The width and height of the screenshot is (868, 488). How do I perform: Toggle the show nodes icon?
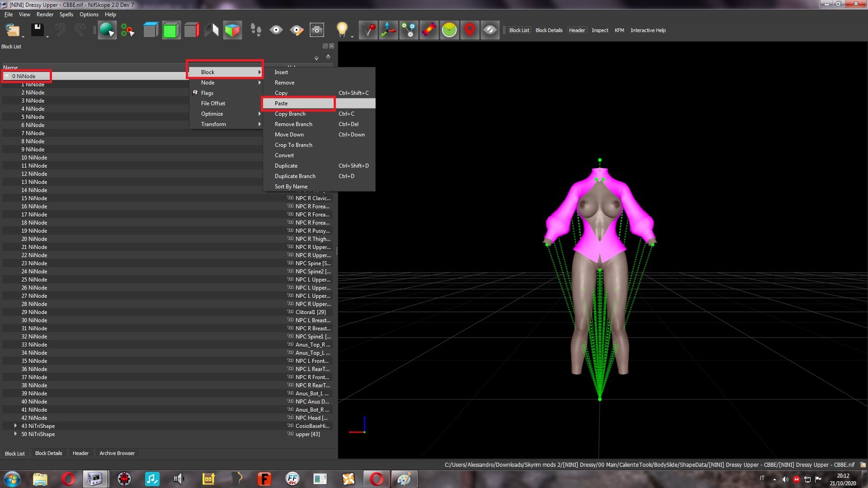tap(409, 30)
